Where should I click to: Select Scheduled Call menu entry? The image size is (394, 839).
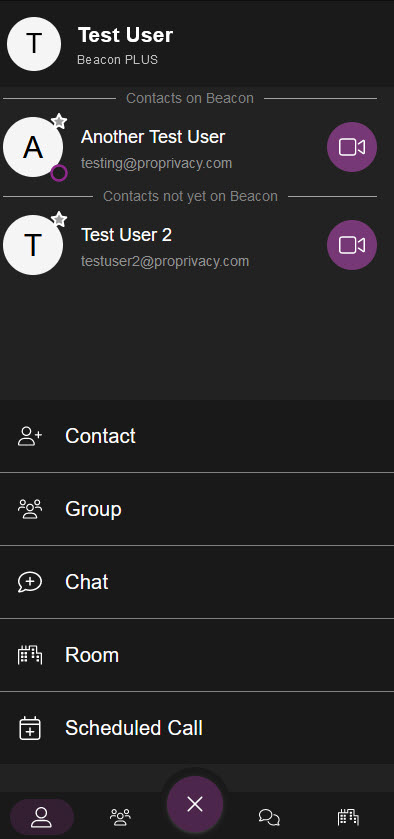coord(197,728)
